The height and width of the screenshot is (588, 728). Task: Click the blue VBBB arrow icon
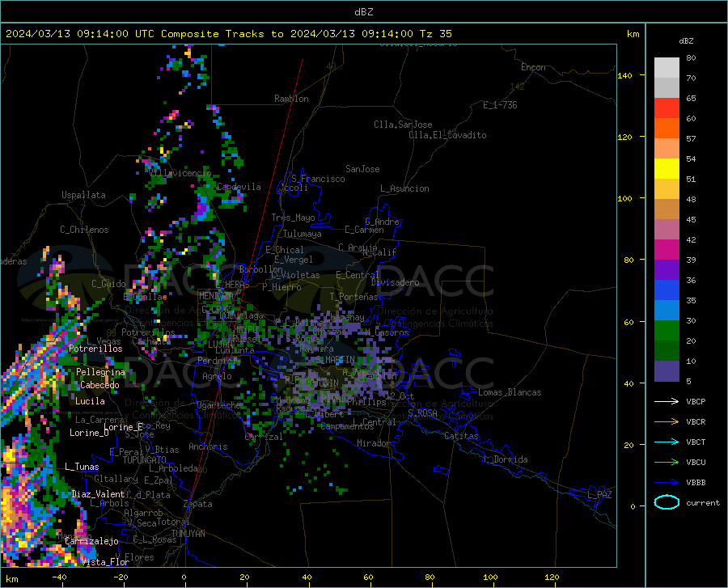667,483
